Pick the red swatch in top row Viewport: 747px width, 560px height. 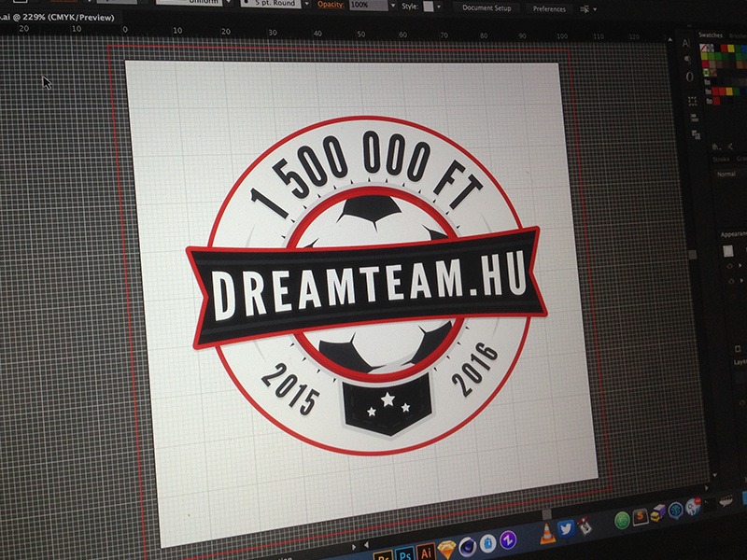click(724, 49)
